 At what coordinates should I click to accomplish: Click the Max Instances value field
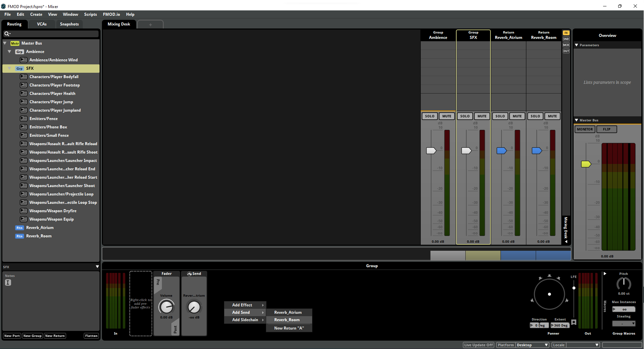pos(624,309)
